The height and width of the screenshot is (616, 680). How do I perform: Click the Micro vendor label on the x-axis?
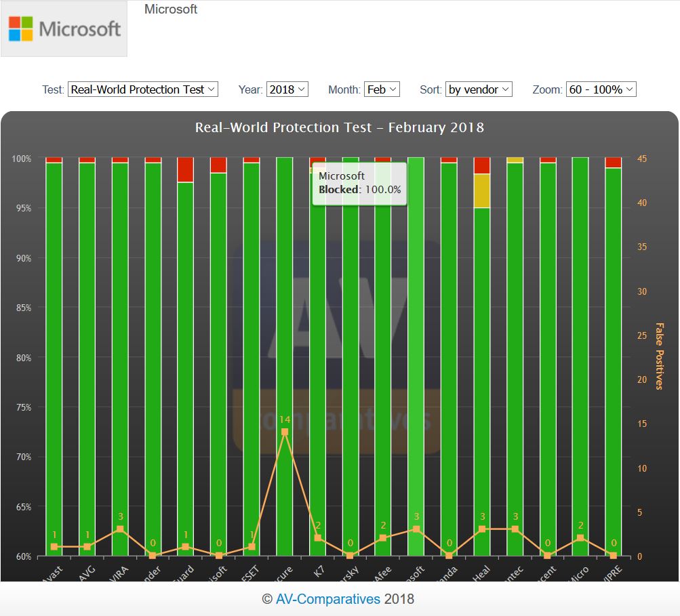(578, 573)
